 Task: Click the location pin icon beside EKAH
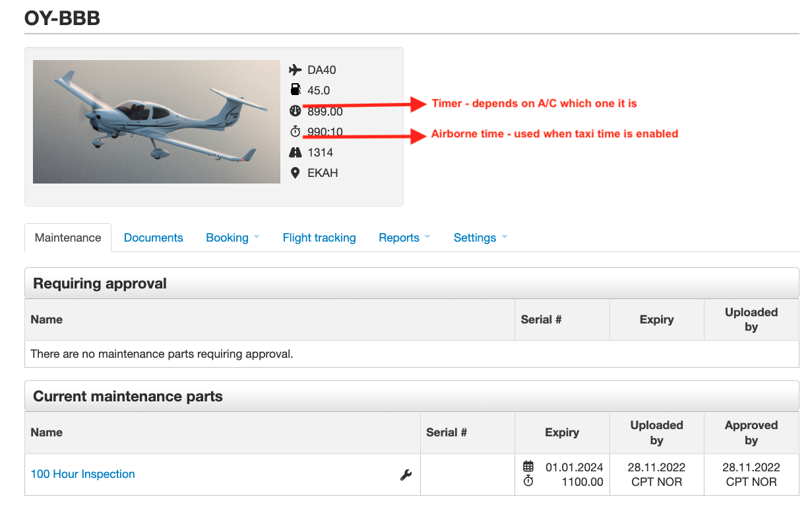tap(295, 172)
